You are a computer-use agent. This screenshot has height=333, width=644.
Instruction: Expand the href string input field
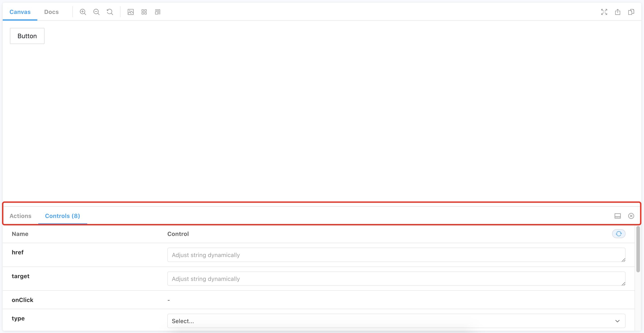click(x=623, y=260)
